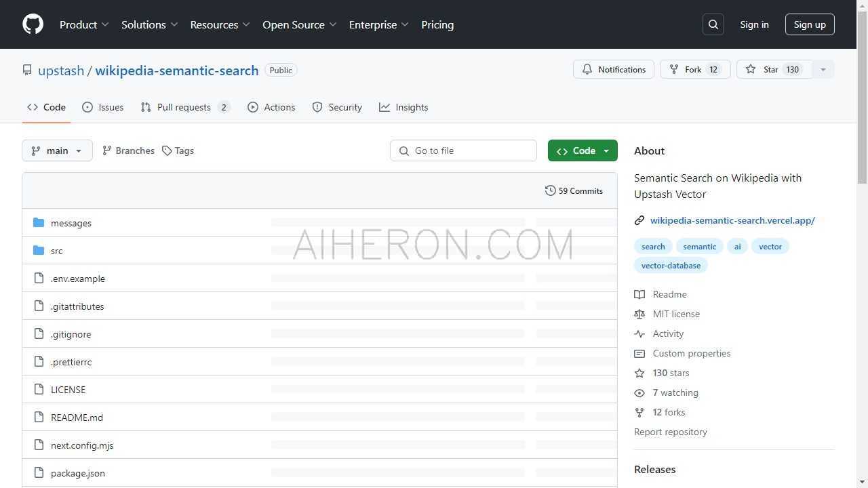Click the book icon beside Readme
Screen dimensions: 868x488
tap(639, 294)
